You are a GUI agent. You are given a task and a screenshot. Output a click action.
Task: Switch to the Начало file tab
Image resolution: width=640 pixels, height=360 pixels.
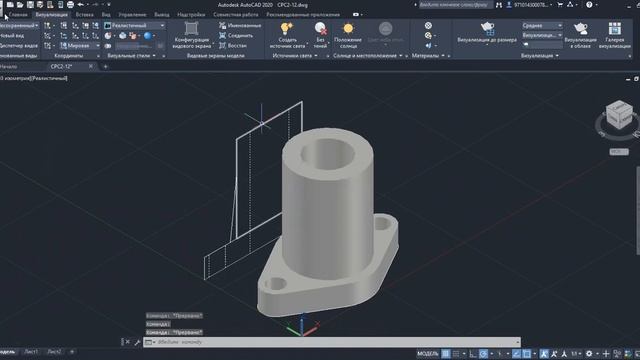click(x=9, y=66)
